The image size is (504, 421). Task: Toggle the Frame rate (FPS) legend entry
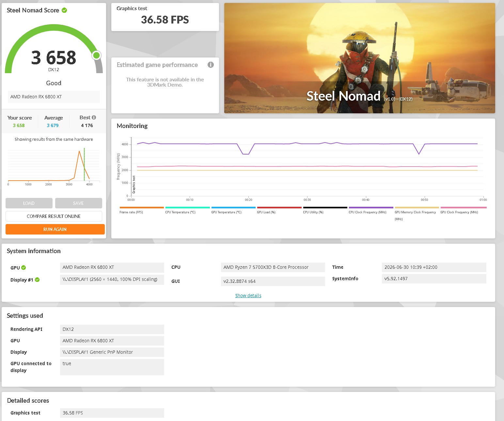coord(141,210)
